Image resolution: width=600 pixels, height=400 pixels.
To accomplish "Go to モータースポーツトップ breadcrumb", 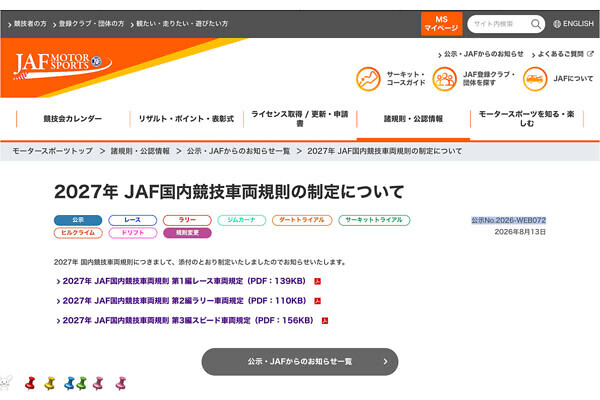I will (x=52, y=151).
